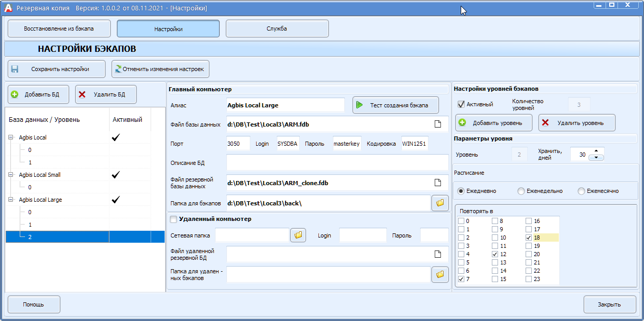
Task: Switch to the Служба tab
Action: click(x=277, y=29)
